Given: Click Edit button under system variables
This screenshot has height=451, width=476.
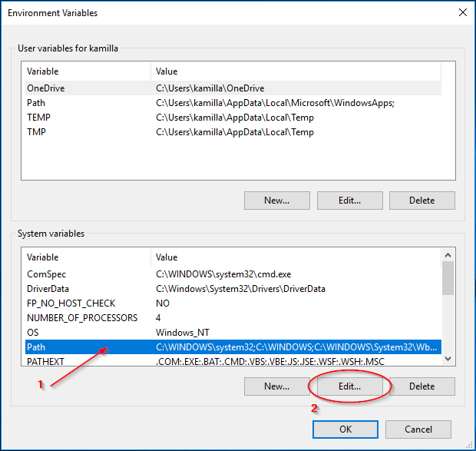Looking at the screenshot, I should (x=349, y=386).
